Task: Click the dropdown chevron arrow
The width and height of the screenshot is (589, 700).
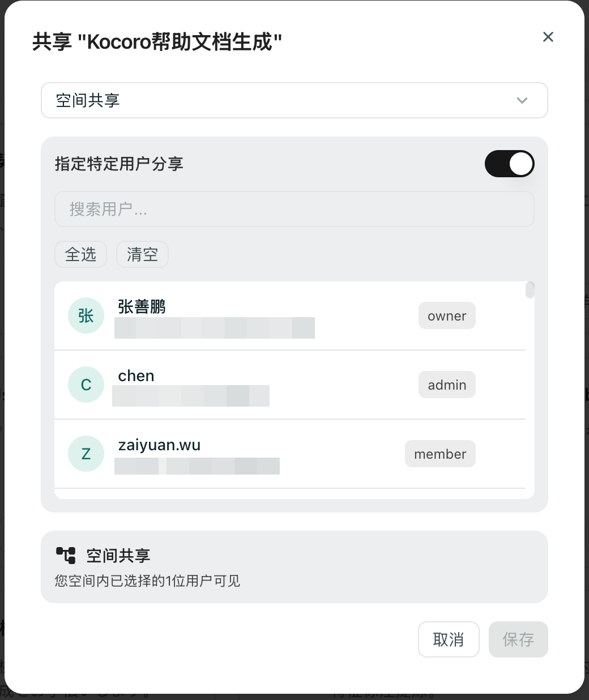Action: click(522, 100)
